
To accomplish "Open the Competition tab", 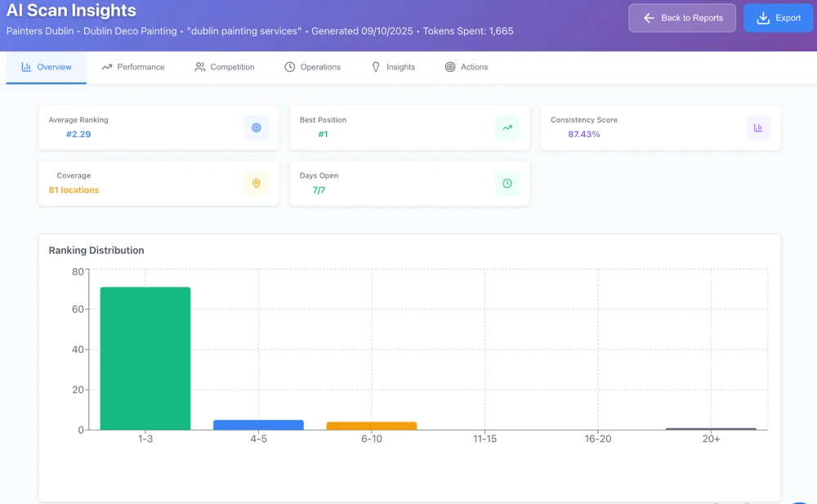I will coord(225,67).
